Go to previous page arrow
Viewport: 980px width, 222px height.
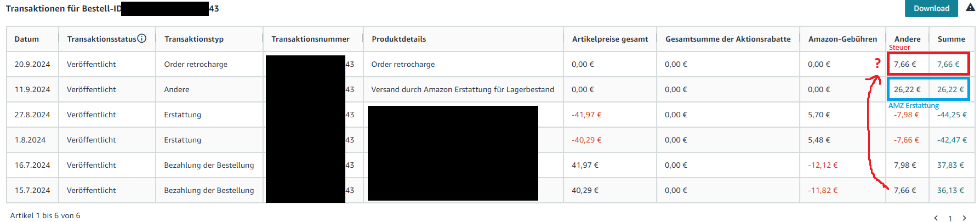tap(936, 218)
